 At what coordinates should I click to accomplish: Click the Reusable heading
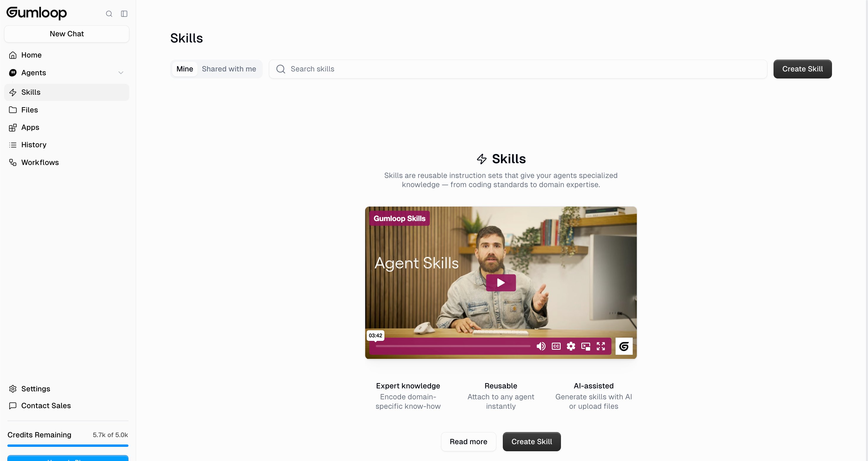pos(501,386)
